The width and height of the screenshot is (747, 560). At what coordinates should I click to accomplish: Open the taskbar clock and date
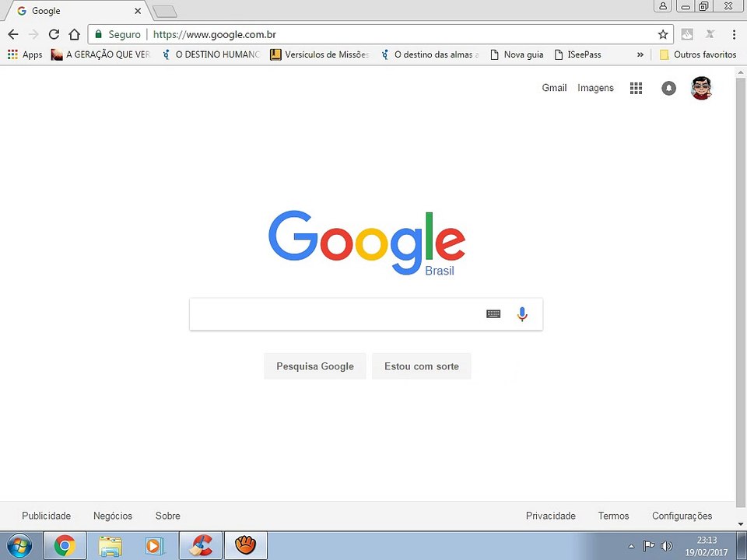tap(707, 546)
